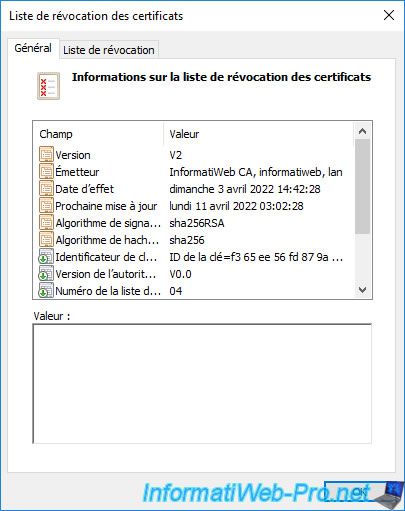Click the Version de l'autorité extension icon
This screenshot has width=405, height=511.
pos(46,274)
